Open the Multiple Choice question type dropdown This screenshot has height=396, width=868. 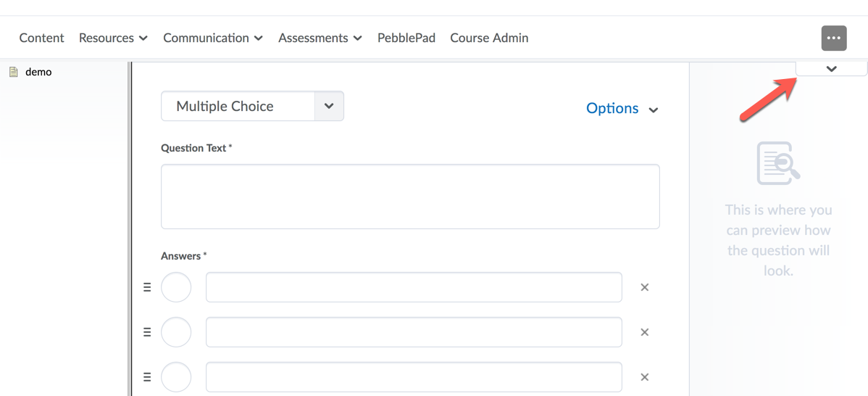[x=252, y=106]
